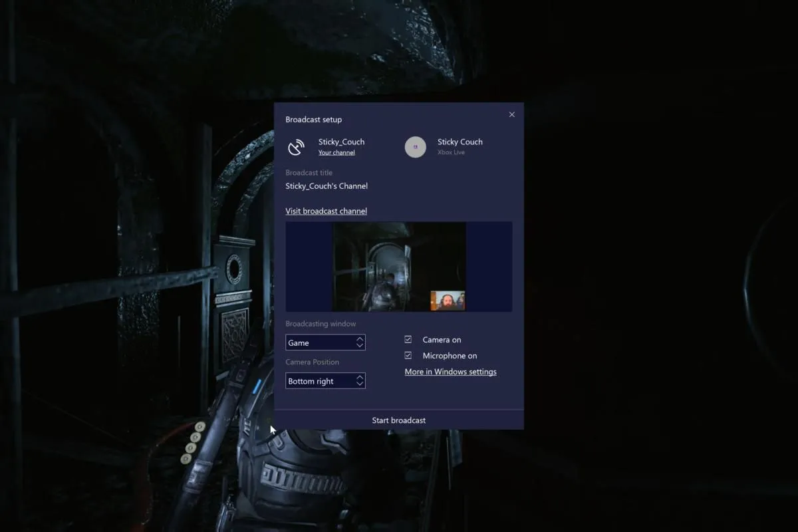Click the 'Broadcast title' label
Image resolution: width=798 pixels, height=532 pixels.
click(309, 172)
